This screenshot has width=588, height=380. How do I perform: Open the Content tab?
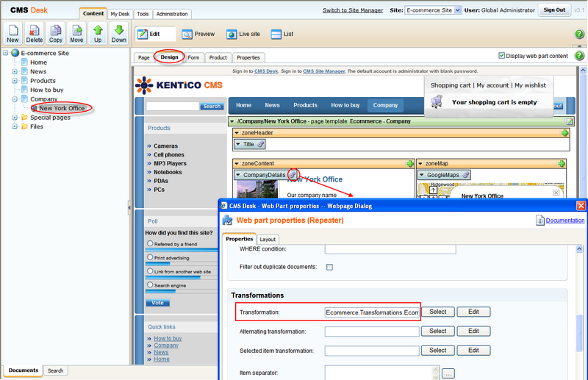[x=93, y=13]
